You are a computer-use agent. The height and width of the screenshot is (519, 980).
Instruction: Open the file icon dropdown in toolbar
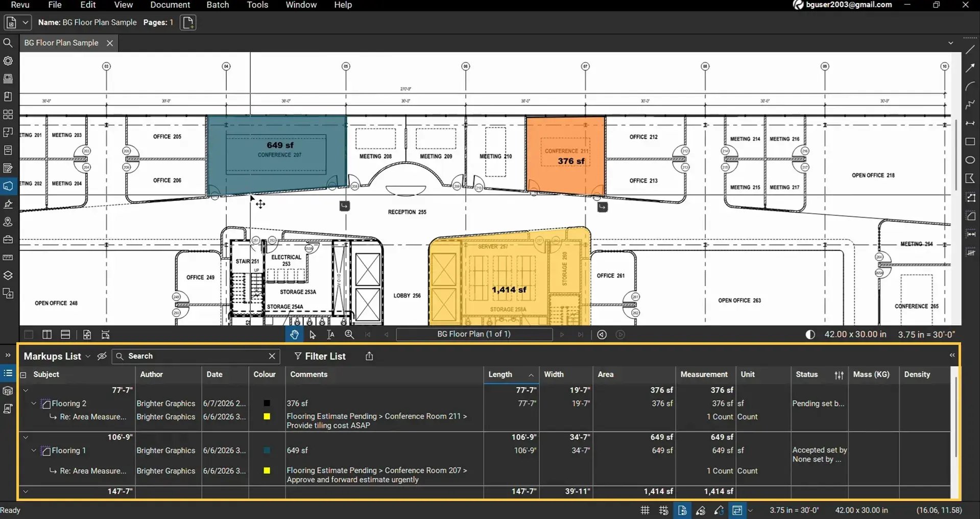[x=25, y=22]
